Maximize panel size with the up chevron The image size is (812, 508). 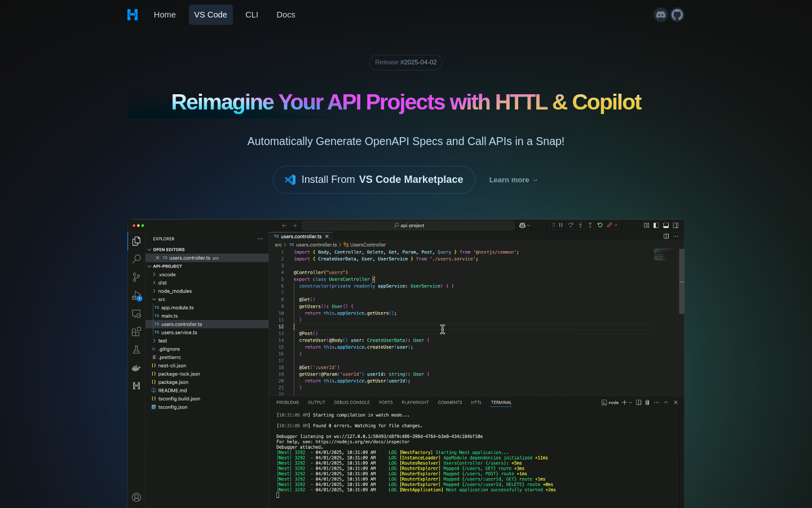666,402
